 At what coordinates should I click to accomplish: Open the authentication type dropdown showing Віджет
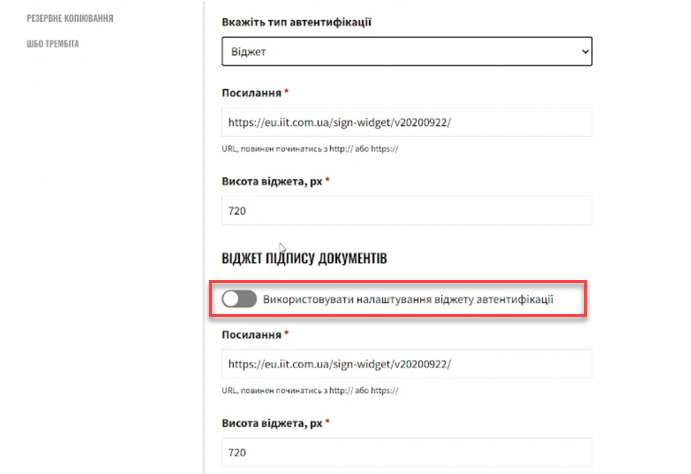pyautogui.click(x=406, y=50)
